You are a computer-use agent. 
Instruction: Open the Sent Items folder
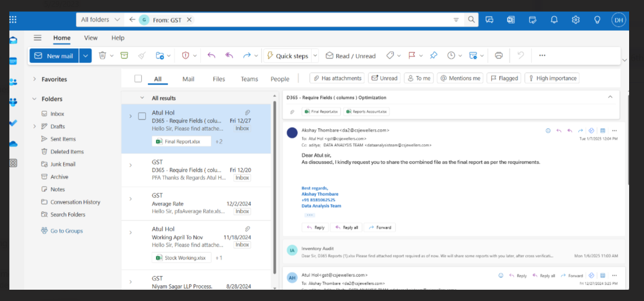click(x=63, y=139)
